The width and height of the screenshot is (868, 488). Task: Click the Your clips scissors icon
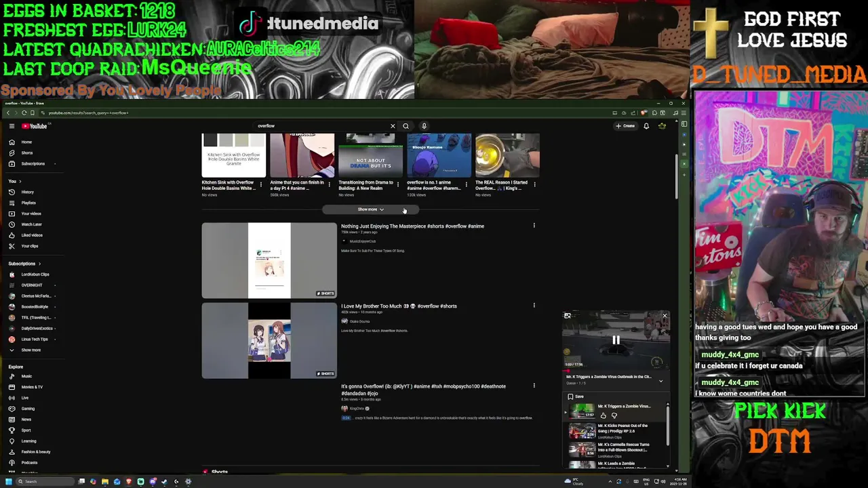(12, 246)
